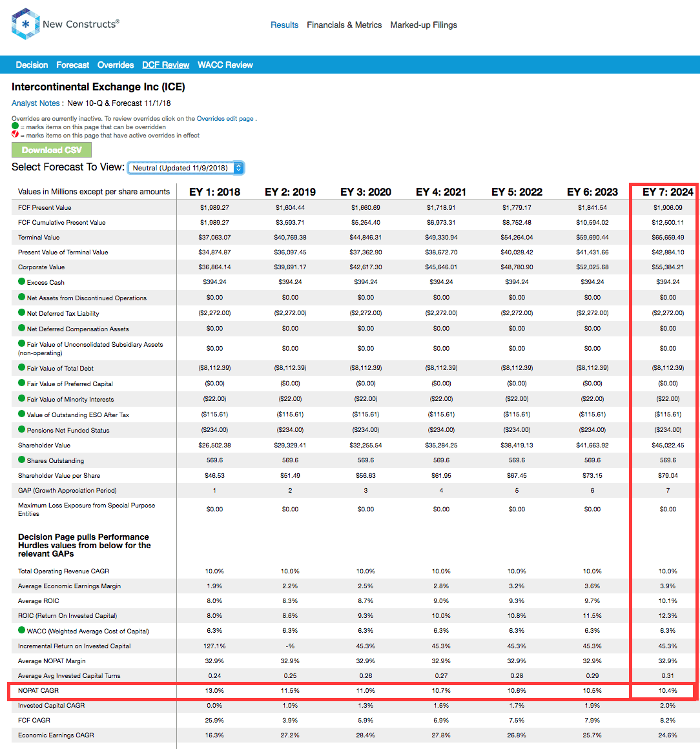
Task: Click the Intercontinental Exchange Inc (ICE) heading
Action: (x=98, y=87)
